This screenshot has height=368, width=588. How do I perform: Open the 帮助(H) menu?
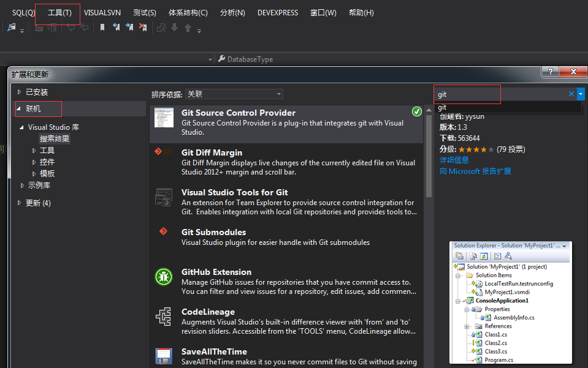pyautogui.click(x=361, y=13)
